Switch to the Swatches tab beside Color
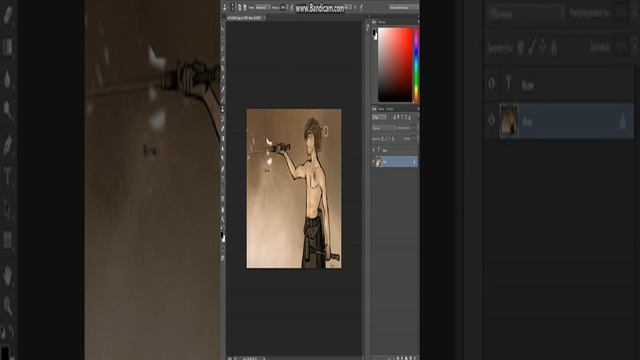 (x=382, y=22)
